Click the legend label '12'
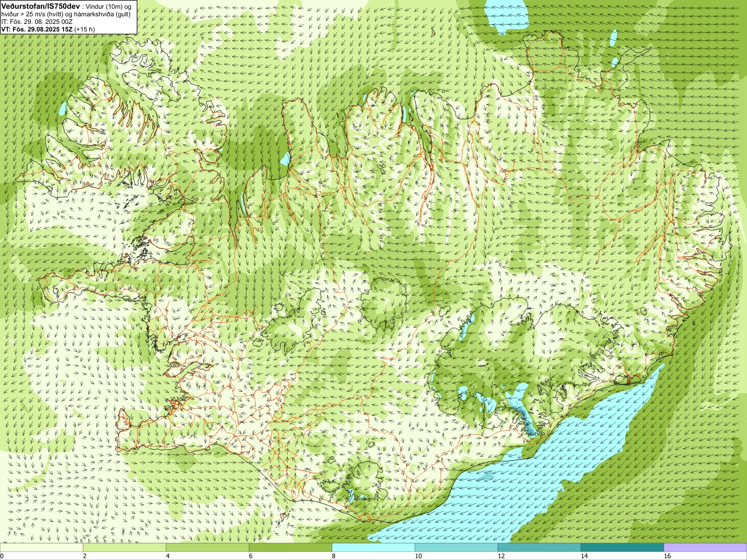 [x=501, y=556]
